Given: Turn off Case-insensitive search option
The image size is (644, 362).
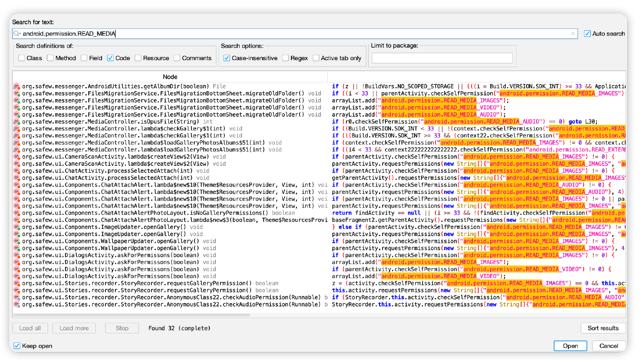Looking at the screenshot, I should 227,58.
